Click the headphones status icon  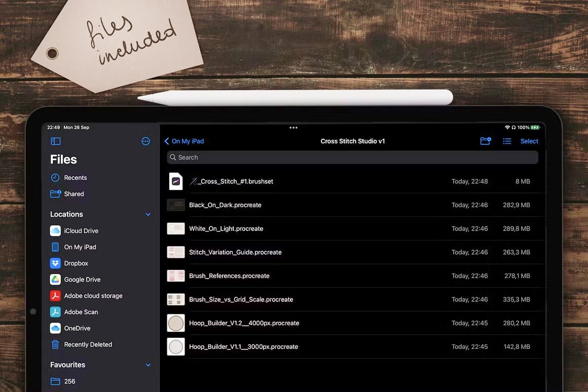tap(514, 128)
